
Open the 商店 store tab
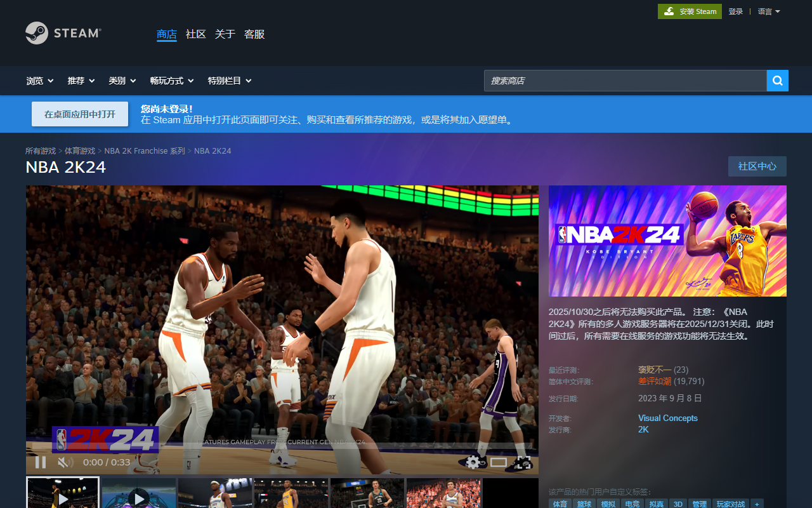(167, 34)
